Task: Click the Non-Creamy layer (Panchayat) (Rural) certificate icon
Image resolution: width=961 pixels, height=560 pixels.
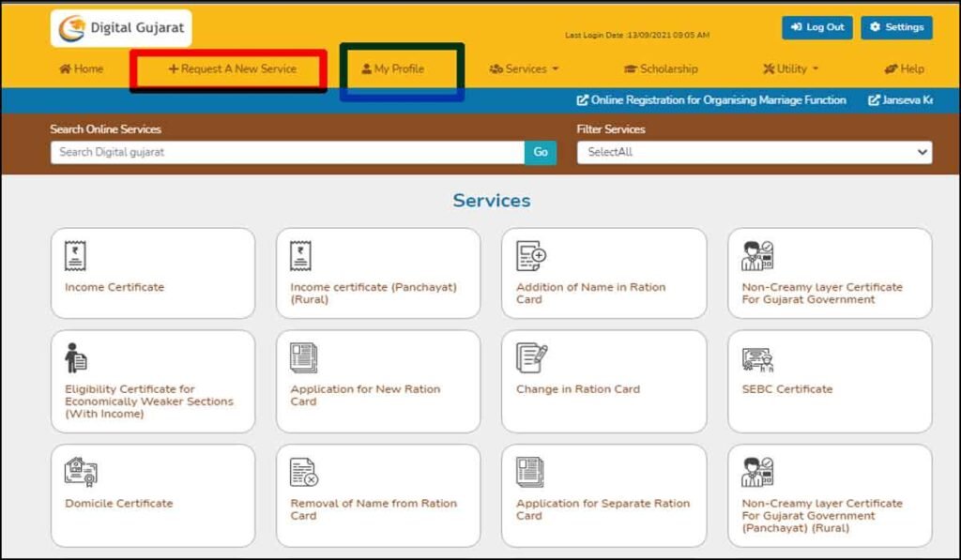Action: pyautogui.click(x=757, y=472)
